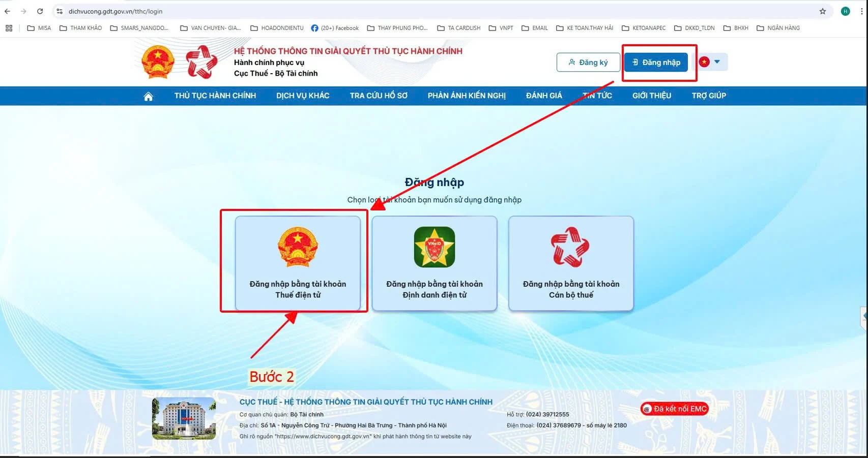
Task: Choose login with Định danh điện tử account
Action: (435, 263)
